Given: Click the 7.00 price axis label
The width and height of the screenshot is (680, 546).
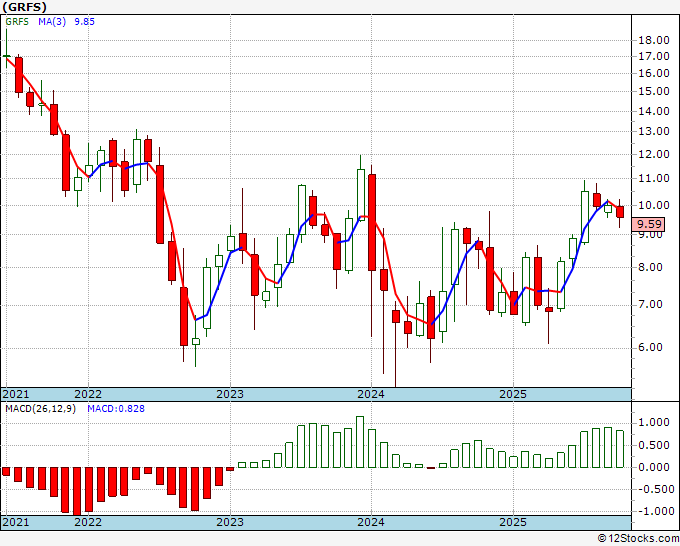Looking at the screenshot, I should coord(651,304).
